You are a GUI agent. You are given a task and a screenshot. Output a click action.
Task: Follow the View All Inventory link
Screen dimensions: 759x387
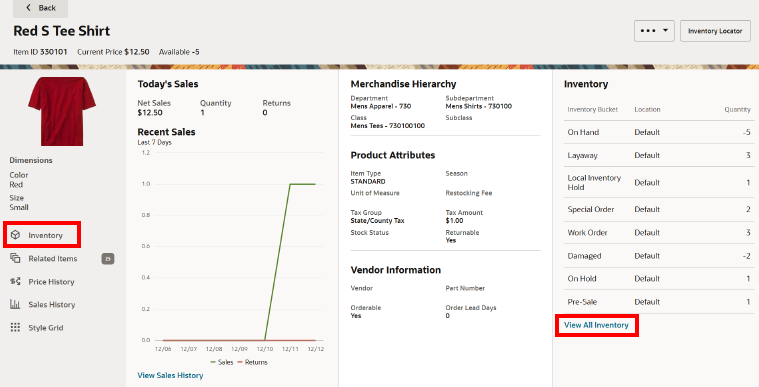click(x=596, y=325)
